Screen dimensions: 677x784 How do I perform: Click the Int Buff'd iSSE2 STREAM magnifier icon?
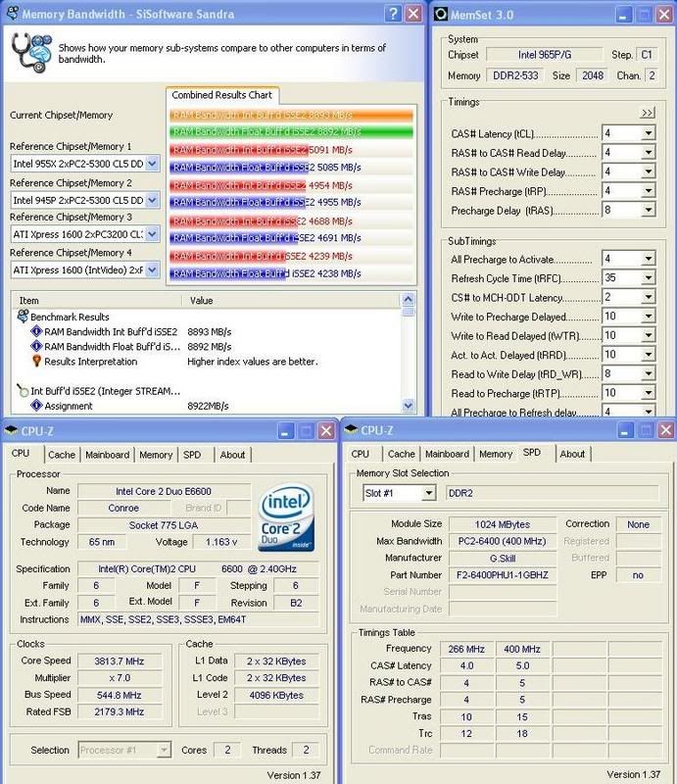(x=23, y=390)
